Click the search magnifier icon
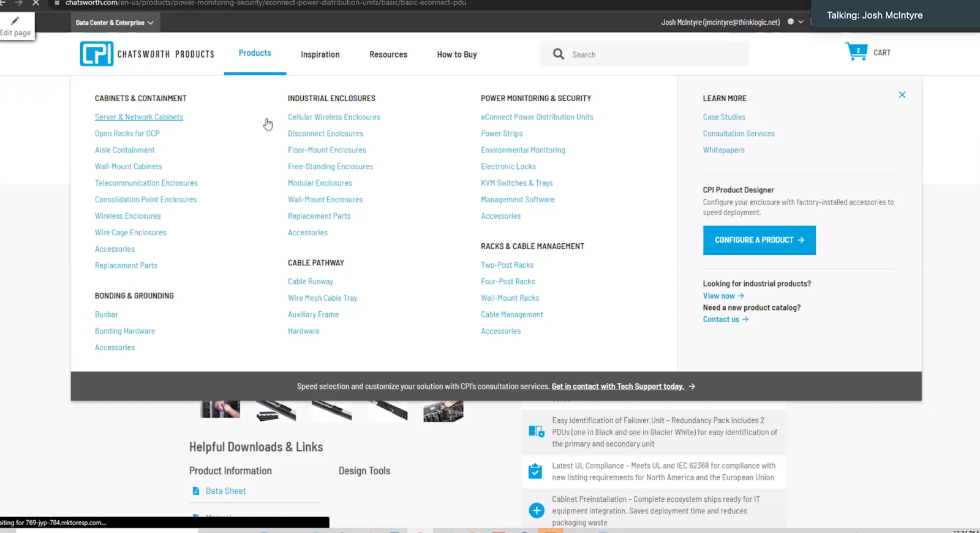 (559, 54)
